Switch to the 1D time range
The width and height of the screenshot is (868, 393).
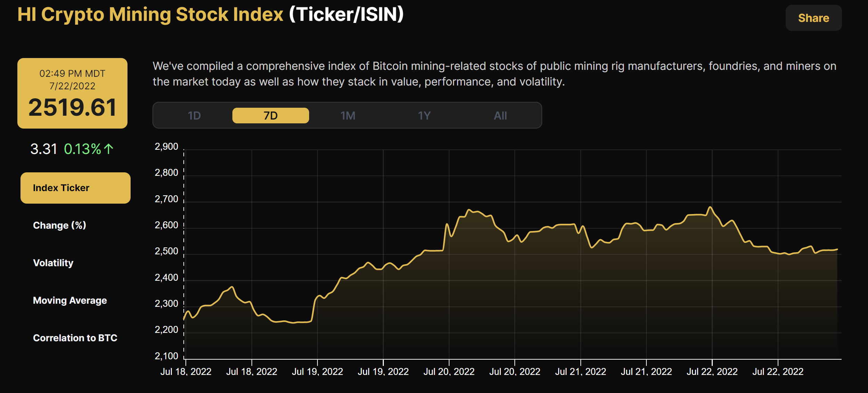(x=195, y=115)
